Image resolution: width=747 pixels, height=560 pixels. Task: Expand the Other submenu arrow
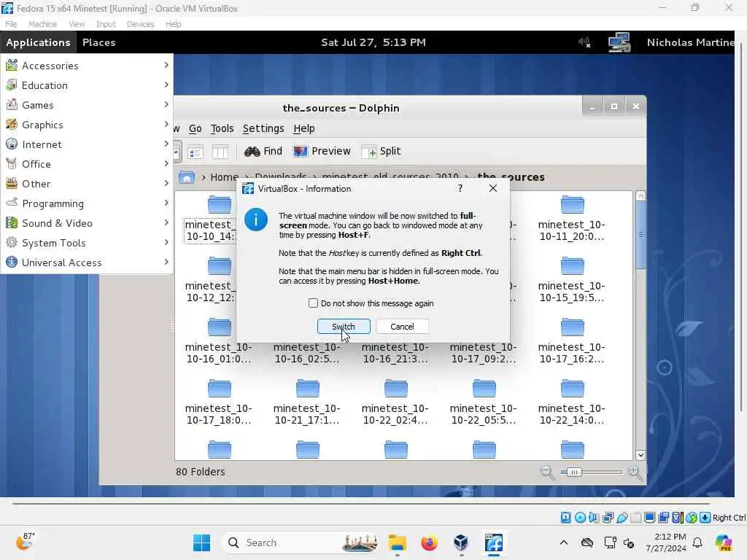166,183
